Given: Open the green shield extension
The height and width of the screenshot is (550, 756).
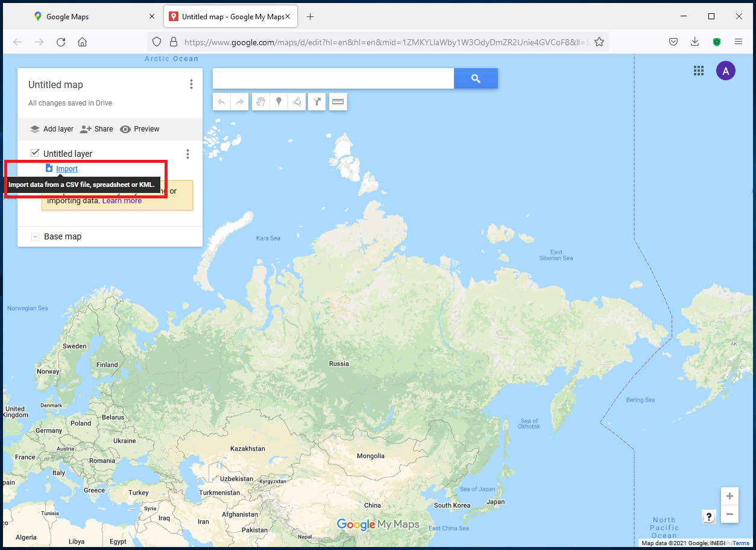Looking at the screenshot, I should click(x=717, y=42).
